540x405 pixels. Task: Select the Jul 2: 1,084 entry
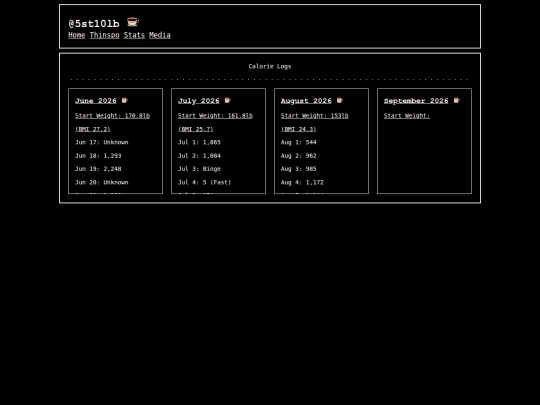(199, 156)
